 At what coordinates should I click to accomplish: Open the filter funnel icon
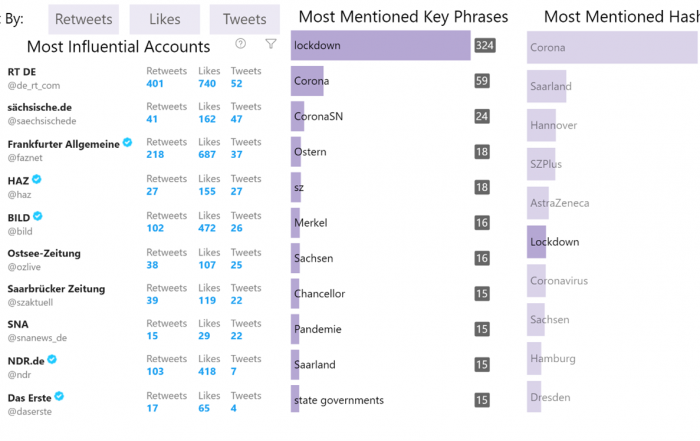271,43
